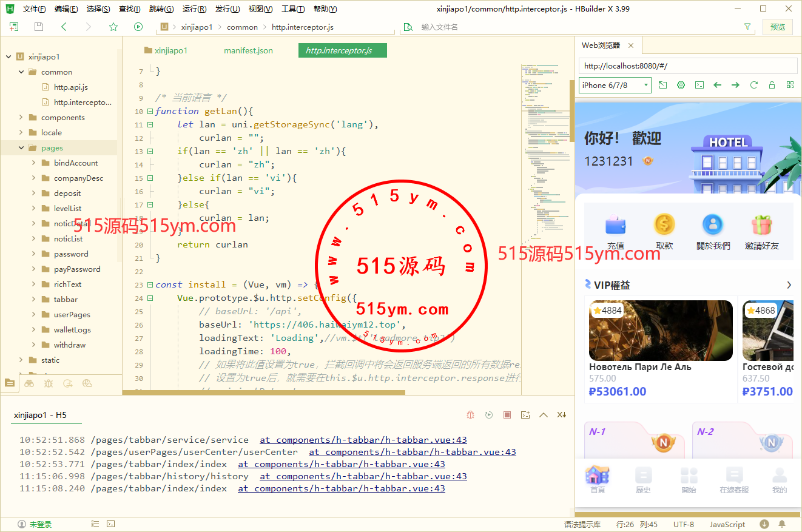Click the Run play icon in toolbar
The width and height of the screenshot is (802, 532).
pyautogui.click(x=138, y=27)
